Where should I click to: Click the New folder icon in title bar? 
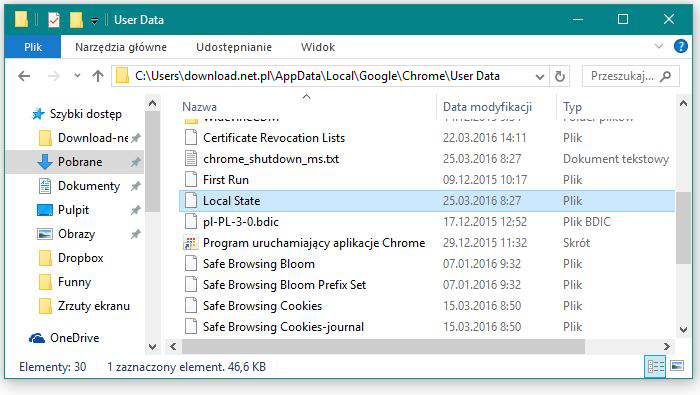(x=76, y=20)
